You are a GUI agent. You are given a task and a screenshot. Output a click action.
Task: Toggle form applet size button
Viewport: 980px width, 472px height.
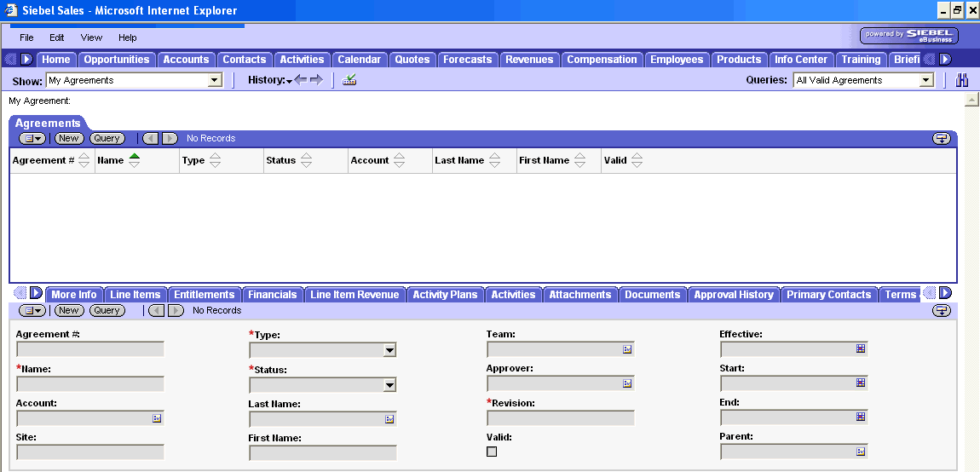point(942,310)
